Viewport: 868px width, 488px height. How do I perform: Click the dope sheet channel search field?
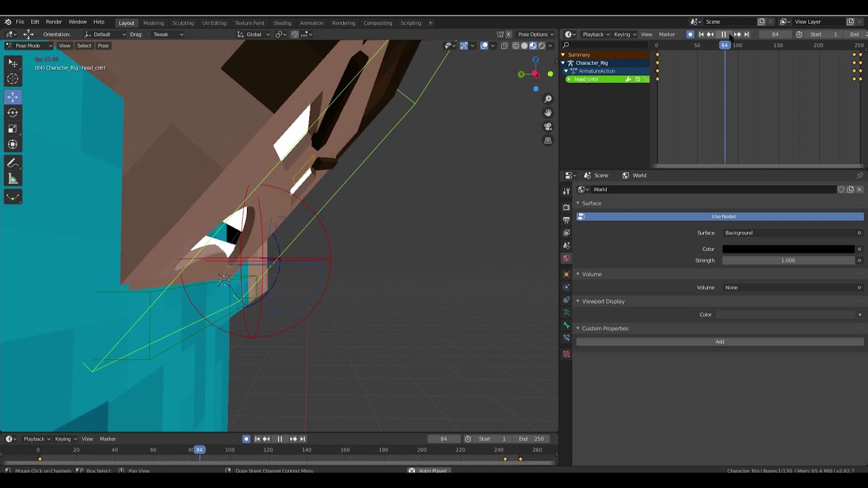tap(606, 45)
